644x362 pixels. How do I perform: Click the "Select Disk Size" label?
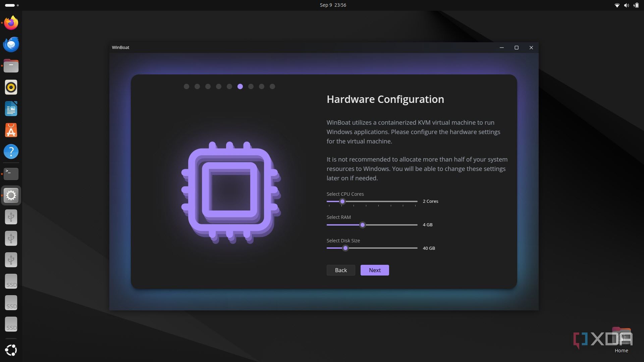343,241
